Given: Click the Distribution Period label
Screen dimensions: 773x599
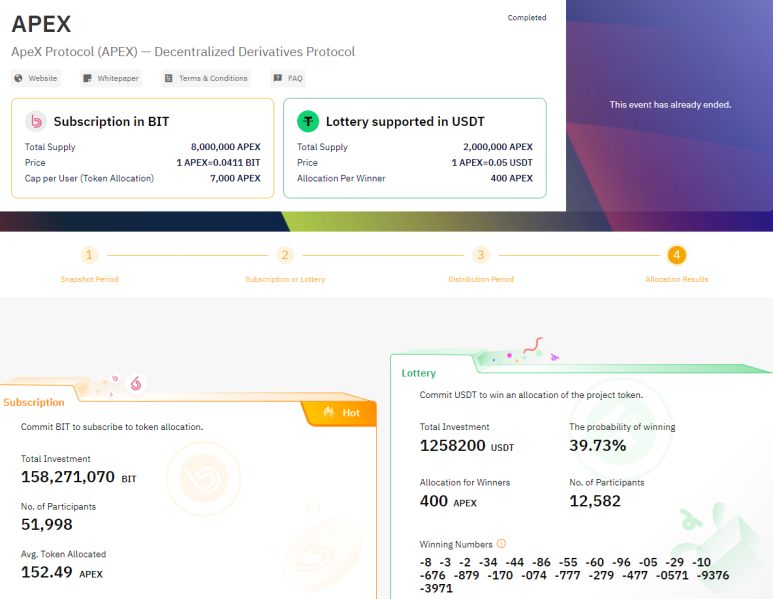Looking at the screenshot, I should coord(481,279).
